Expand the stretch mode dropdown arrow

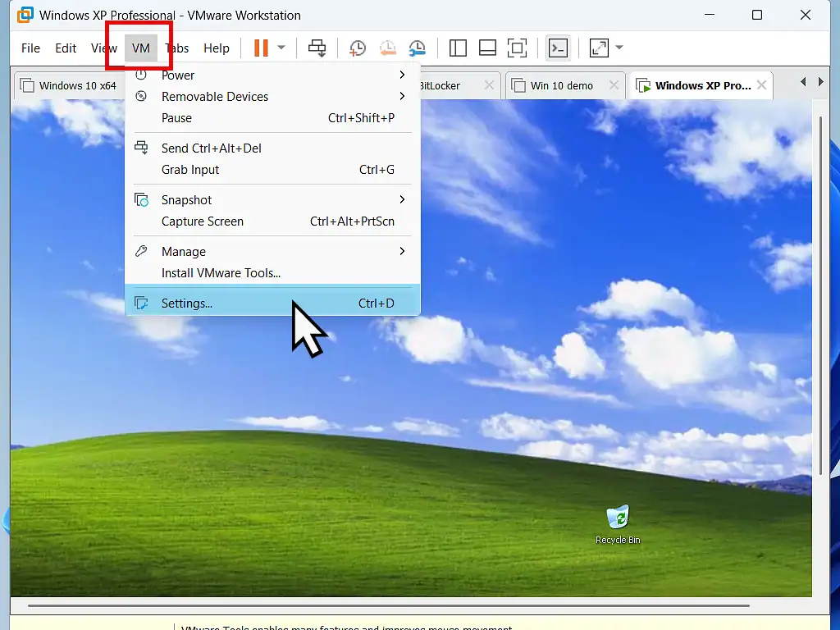[619, 48]
